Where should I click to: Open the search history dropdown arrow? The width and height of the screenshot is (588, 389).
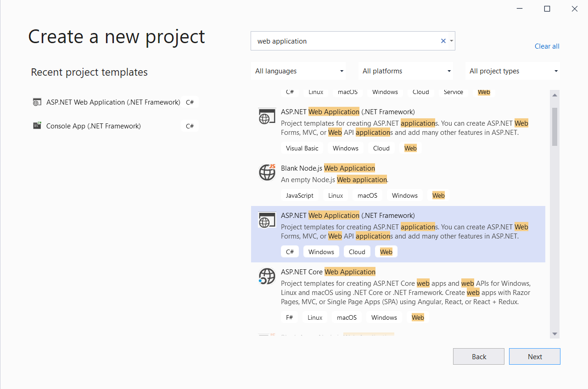point(452,41)
